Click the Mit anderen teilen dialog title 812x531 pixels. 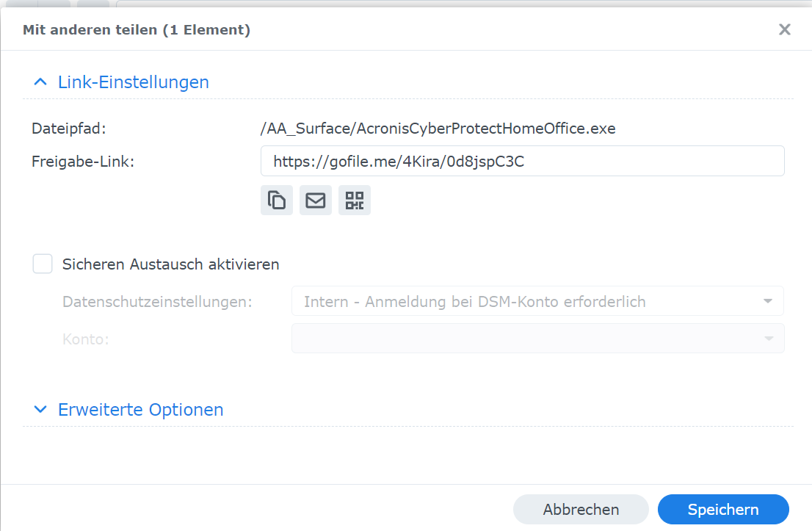click(137, 30)
